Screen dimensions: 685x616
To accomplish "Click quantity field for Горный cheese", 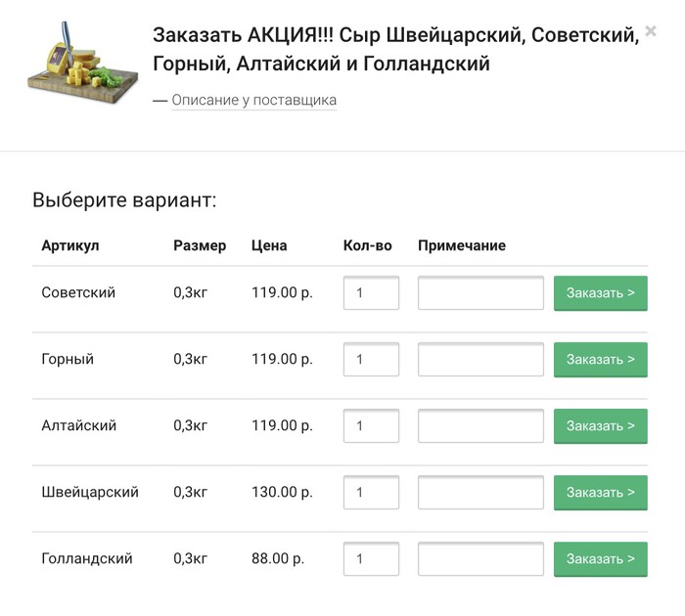I will tap(371, 360).
